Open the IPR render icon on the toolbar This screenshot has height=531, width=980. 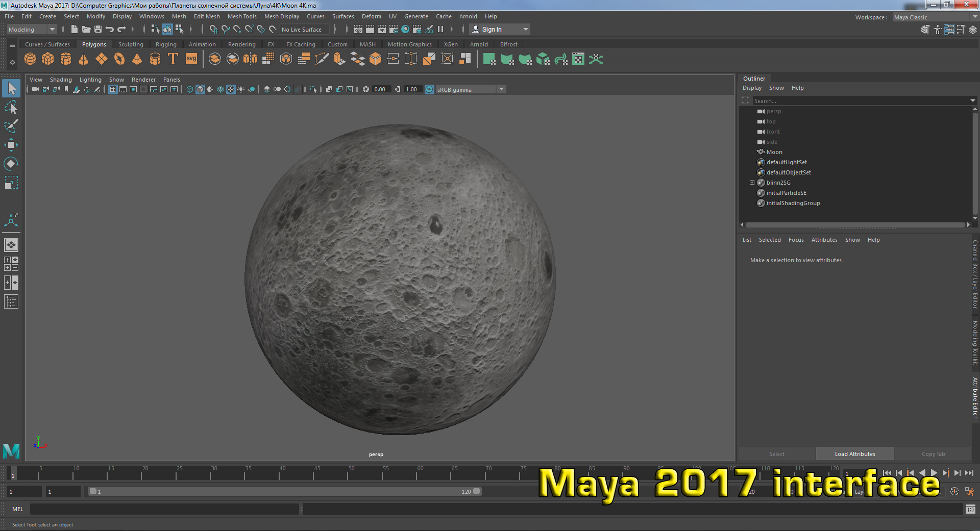(x=381, y=29)
